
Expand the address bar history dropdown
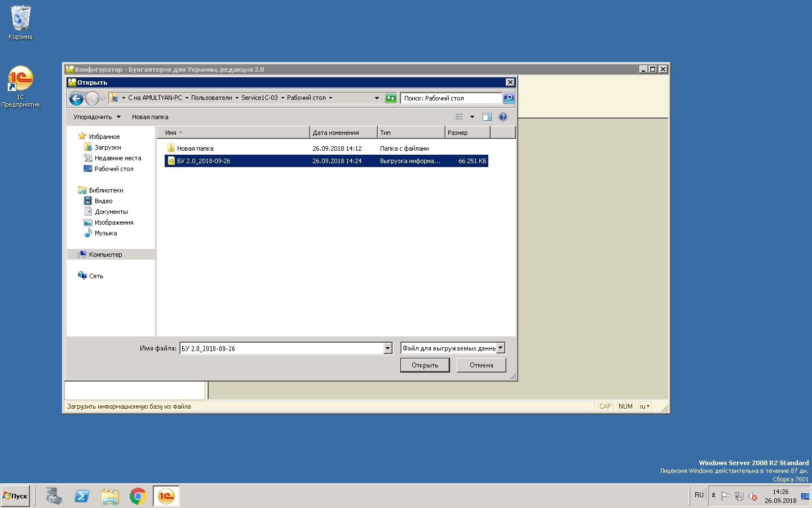click(x=377, y=98)
